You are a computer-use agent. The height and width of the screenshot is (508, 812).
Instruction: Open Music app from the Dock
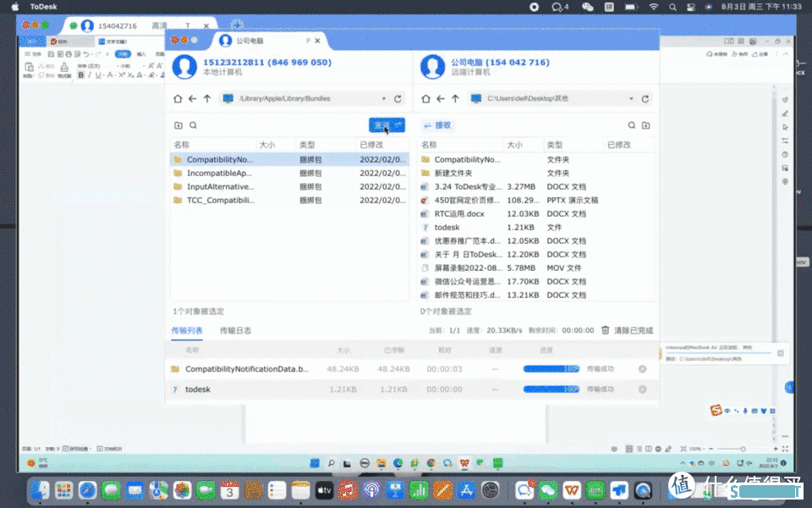(348, 490)
